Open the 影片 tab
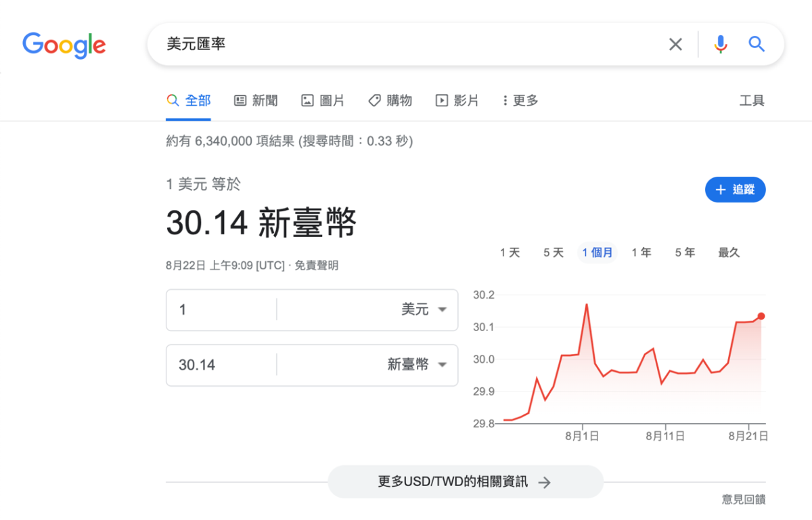 point(457,101)
